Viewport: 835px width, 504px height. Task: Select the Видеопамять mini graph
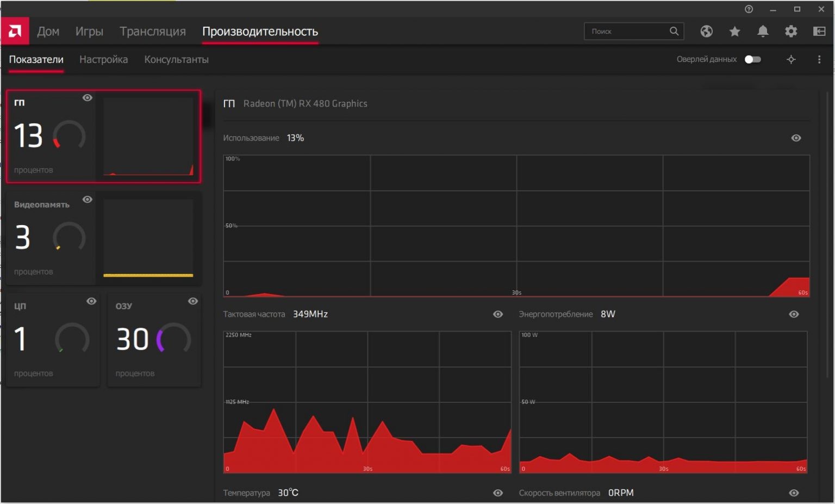[x=148, y=239]
